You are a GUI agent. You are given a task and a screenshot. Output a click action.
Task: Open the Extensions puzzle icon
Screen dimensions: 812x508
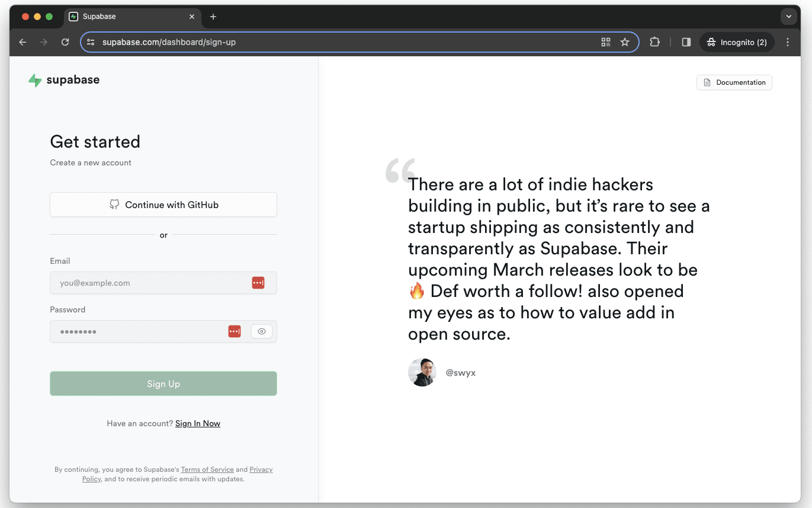click(654, 42)
